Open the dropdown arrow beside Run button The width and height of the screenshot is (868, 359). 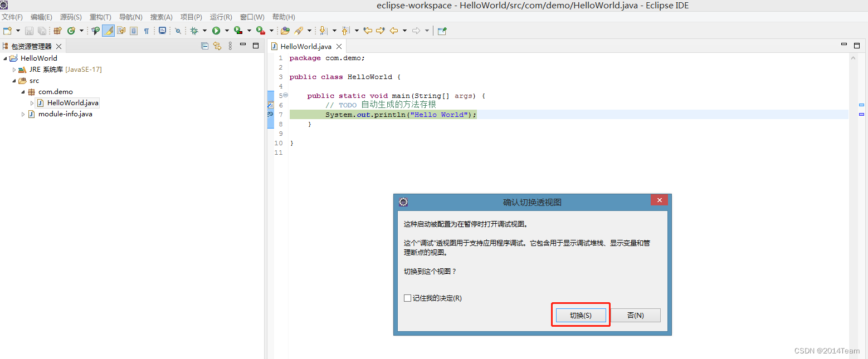(x=227, y=31)
